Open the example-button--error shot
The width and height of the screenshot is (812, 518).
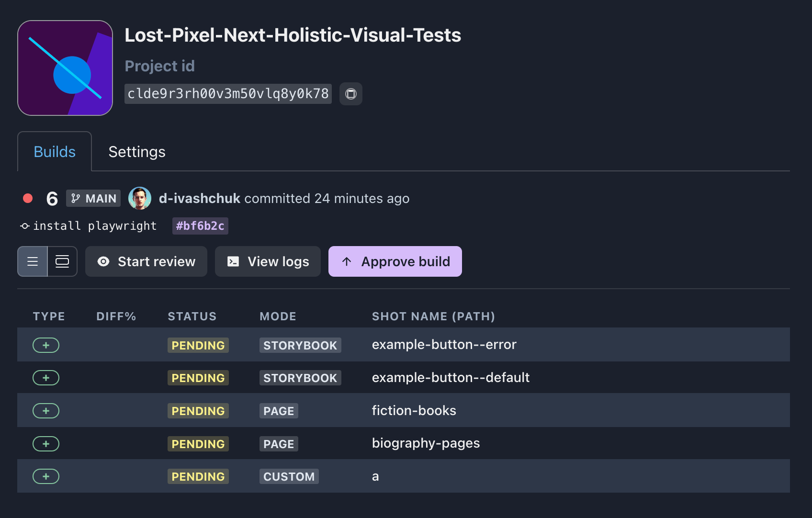coord(444,345)
